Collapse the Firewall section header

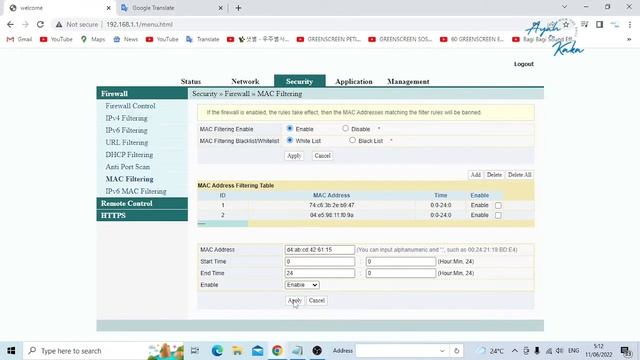click(x=142, y=93)
